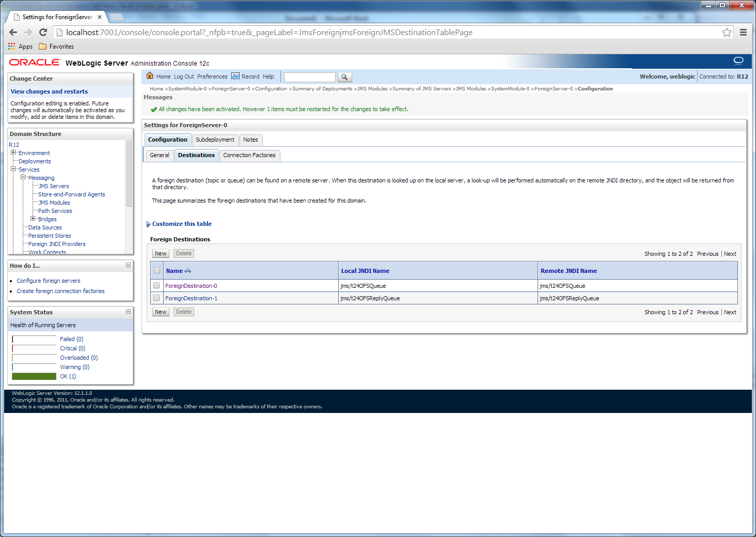Bookmark page with the star icon
Image resolution: width=756 pixels, height=537 pixels.
[727, 33]
